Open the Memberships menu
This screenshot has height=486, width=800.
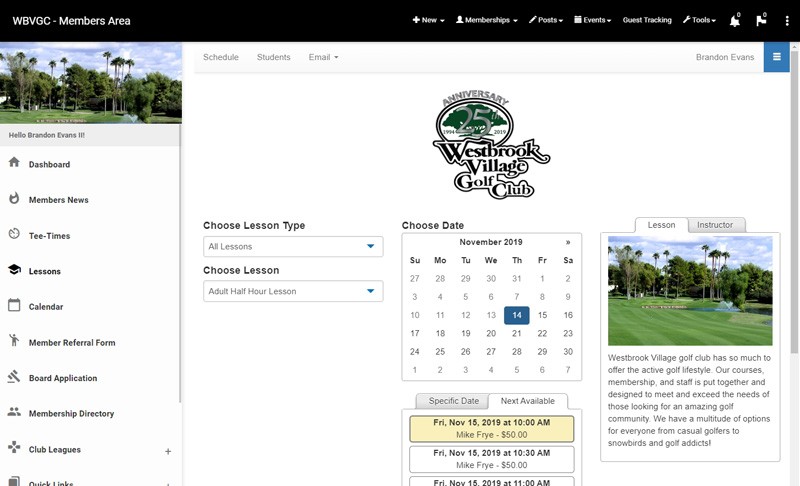[486, 20]
